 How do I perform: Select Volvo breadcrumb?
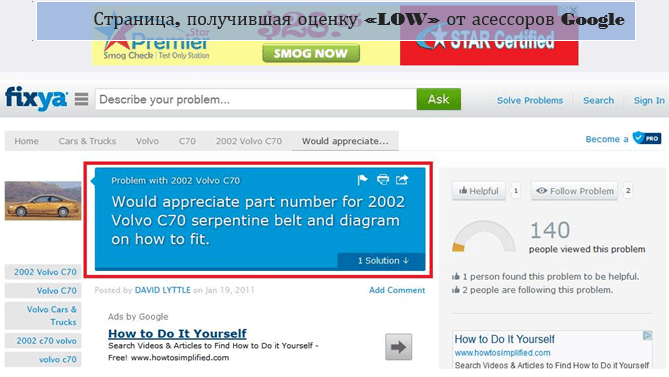click(x=147, y=141)
